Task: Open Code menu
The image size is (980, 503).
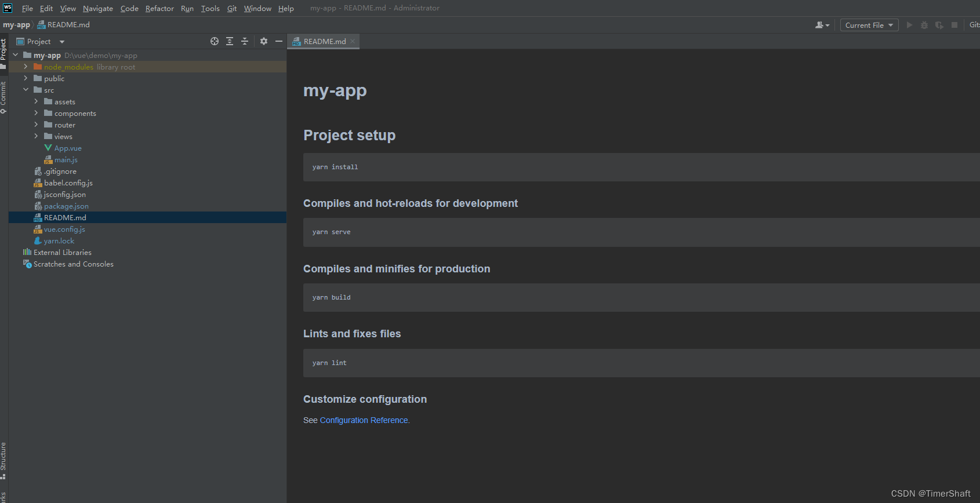Action: (x=129, y=8)
